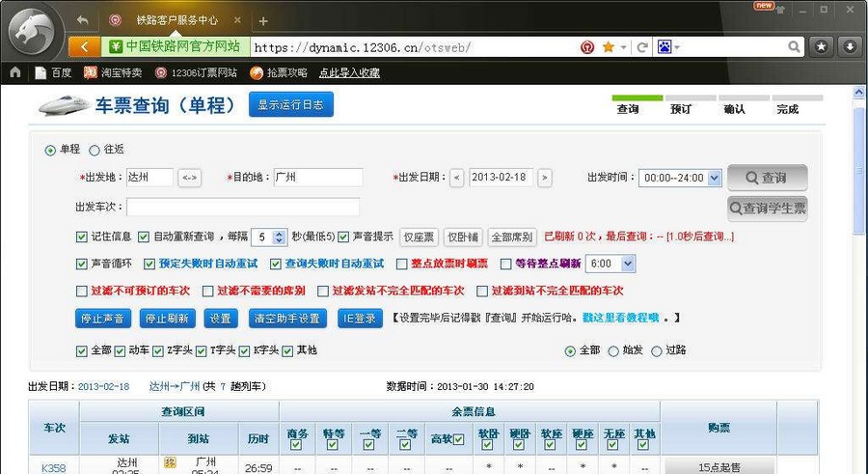Click 全部席别 button

click(512, 237)
